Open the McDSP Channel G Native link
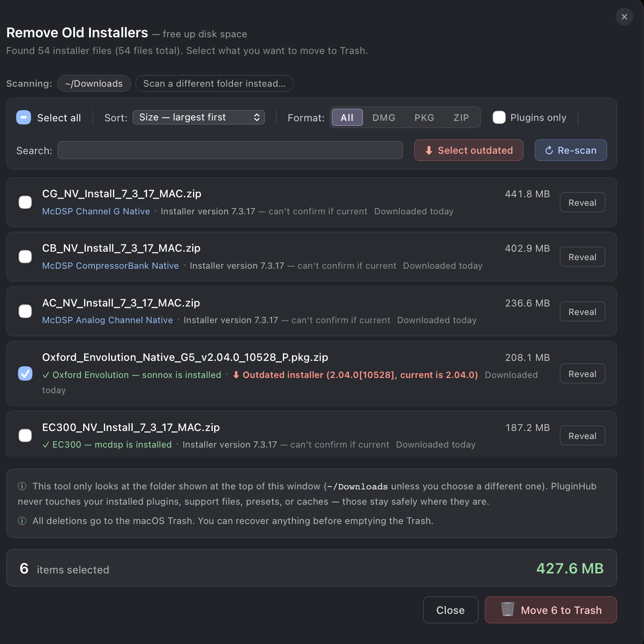This screenshot has width=644, height=644. 96,211
